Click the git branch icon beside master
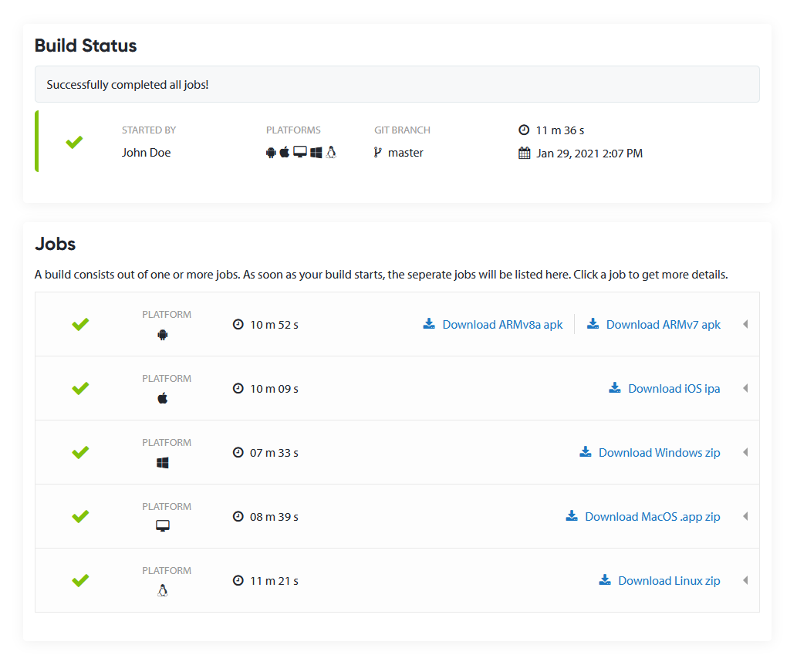Viewport: 797px width, 672px height. [x=377, y=153]
